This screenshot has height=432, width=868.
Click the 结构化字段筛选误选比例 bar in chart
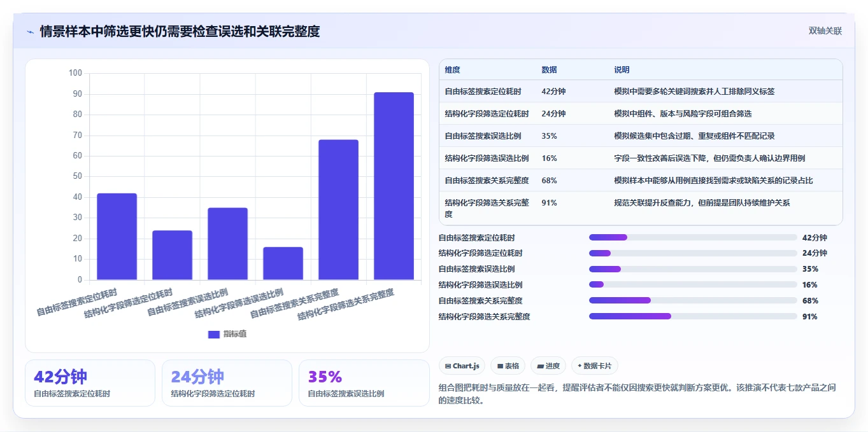[x=283, y=263]
